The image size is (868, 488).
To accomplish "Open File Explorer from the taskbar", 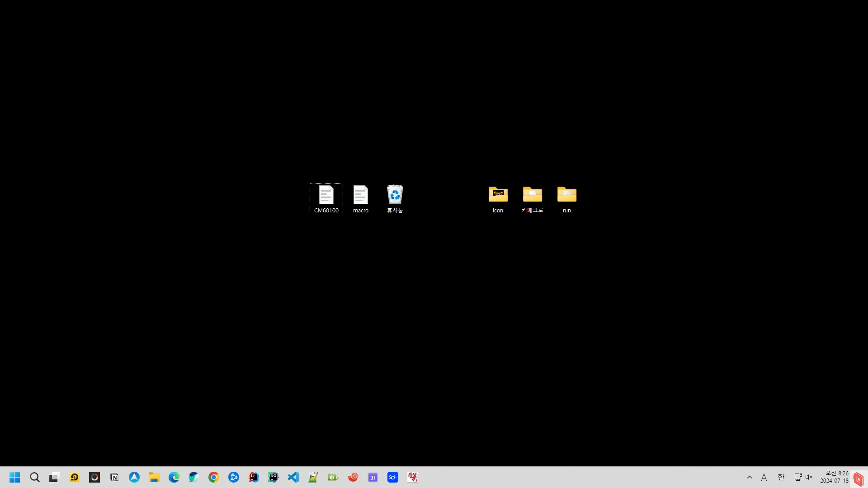I will click(154, 477).
